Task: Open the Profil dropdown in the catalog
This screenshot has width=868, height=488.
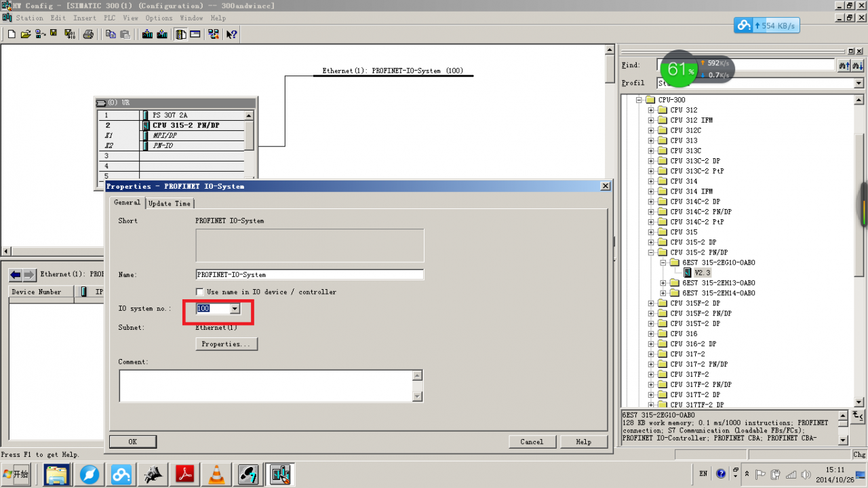Action: point(859,83)
